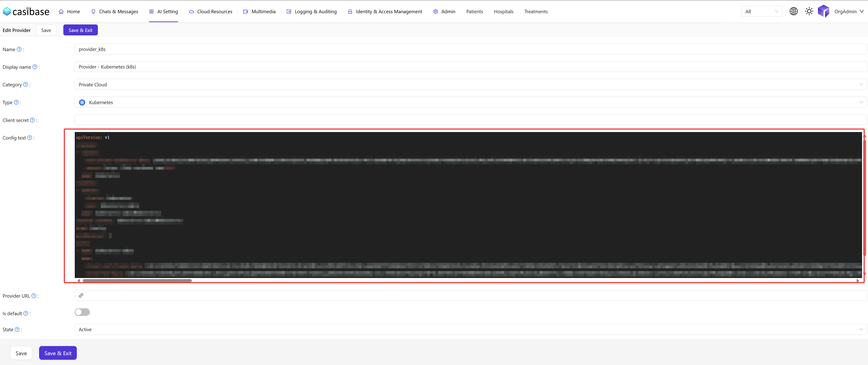Click the Save & Exit button
868x365 pixels.
(80, 30)
